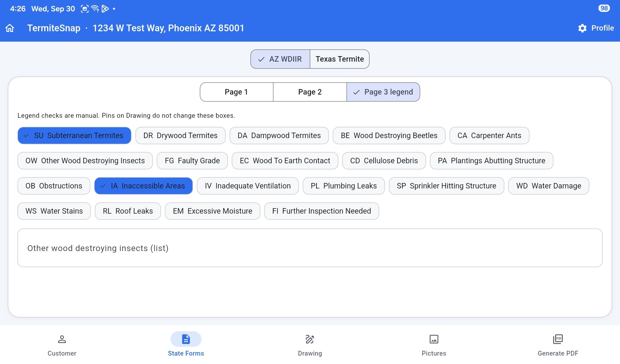
Task: Toggle PA Plantings Abutting Structure
Action: [x=491, y=161]
